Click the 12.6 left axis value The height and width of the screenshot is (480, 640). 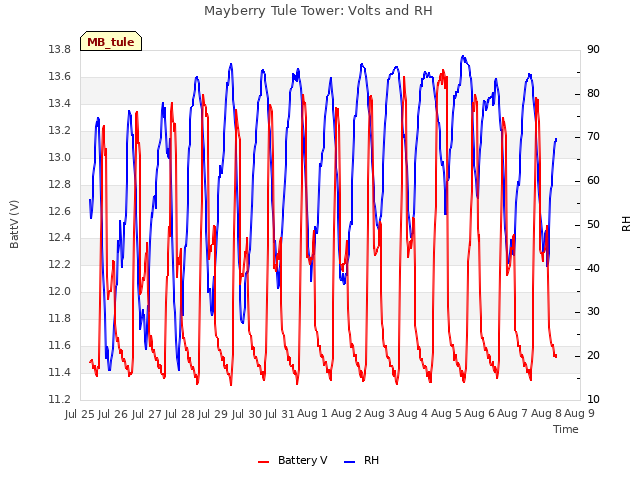pos(60,211)
